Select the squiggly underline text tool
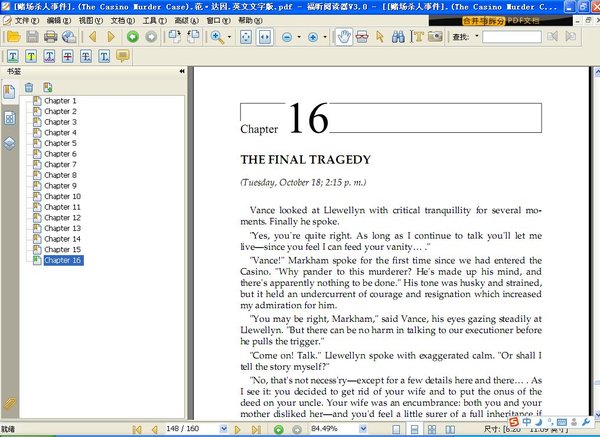 click(49, 56)
